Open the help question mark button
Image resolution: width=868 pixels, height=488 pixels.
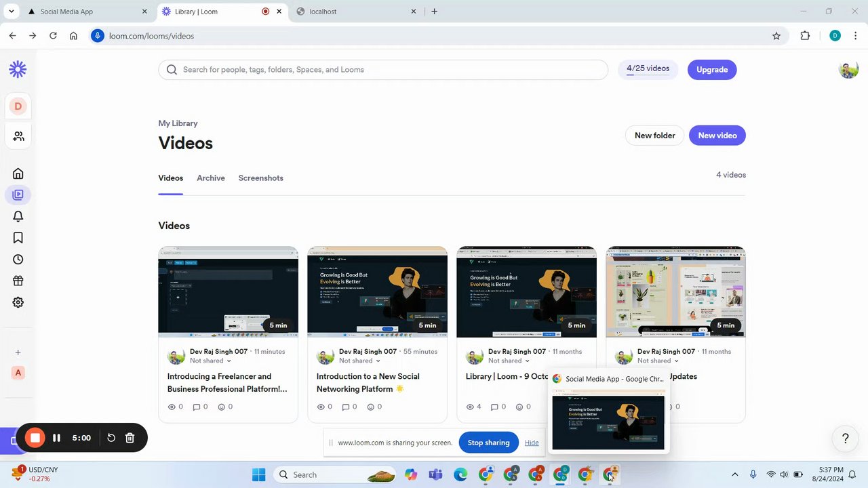[x=845, y=439]
